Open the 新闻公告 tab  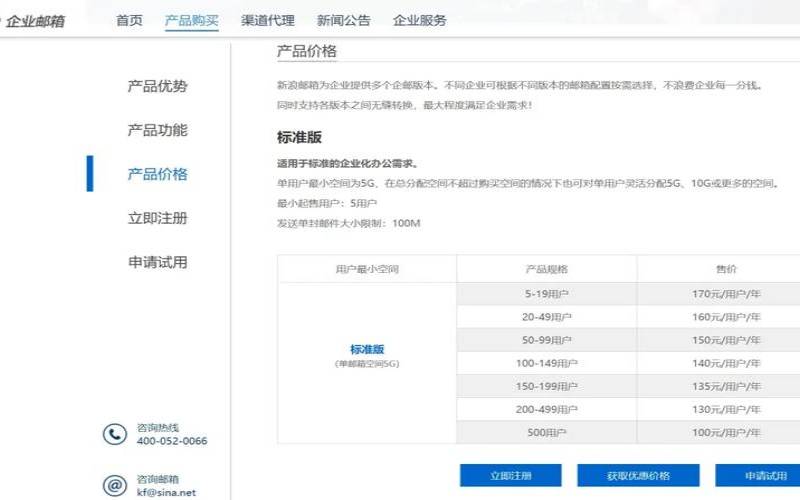point(343,20)
